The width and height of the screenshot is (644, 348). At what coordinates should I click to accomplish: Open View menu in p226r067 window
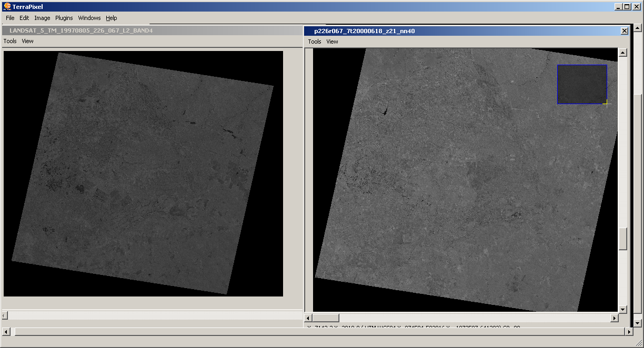pyautogui.click(x=332, y=42)
